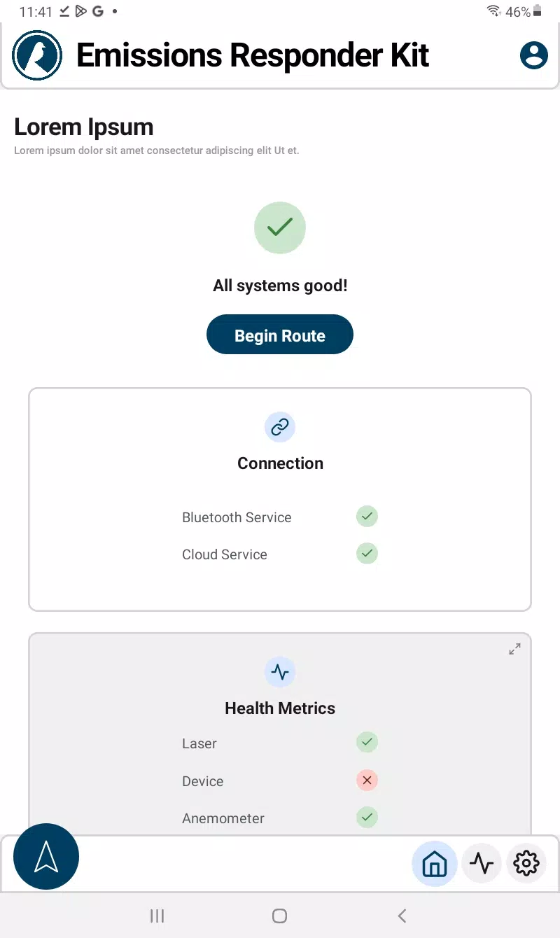Tap Android home navigation button

(x=279, y=916)
